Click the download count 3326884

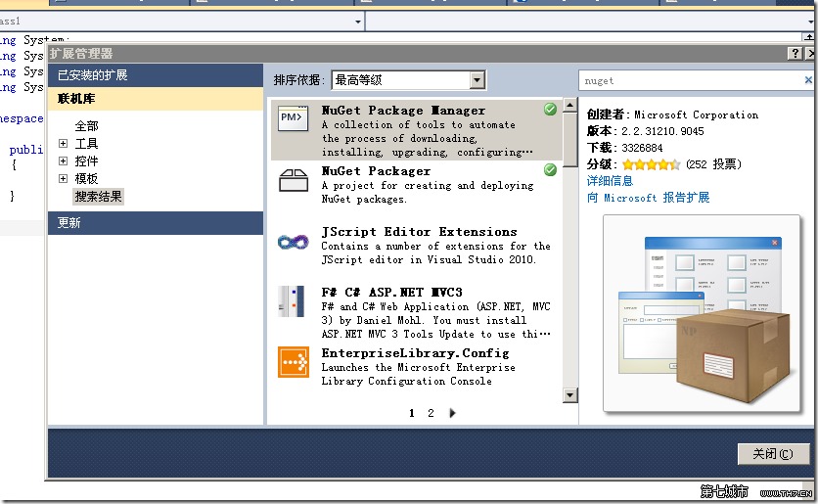[x=642, y=148]
